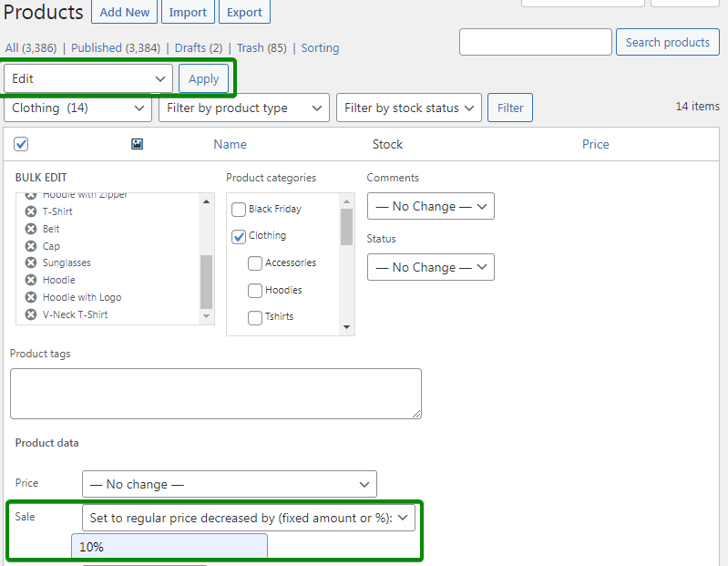
Task: Click the Product tags text area
Action: pos(216,394)
